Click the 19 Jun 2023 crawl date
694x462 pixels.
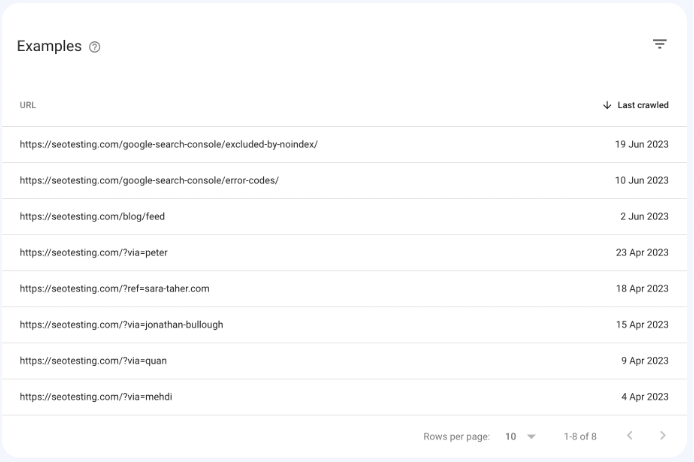641,144
